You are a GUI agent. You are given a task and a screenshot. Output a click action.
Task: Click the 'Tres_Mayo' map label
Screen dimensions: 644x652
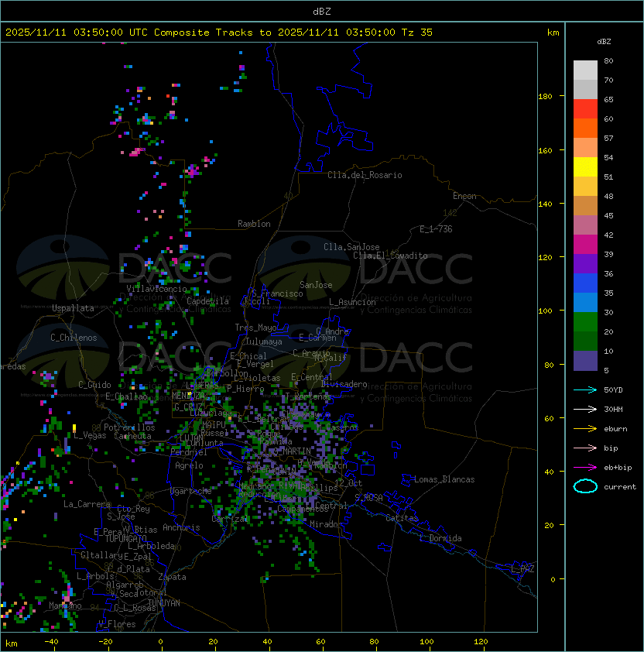[255, 328]
